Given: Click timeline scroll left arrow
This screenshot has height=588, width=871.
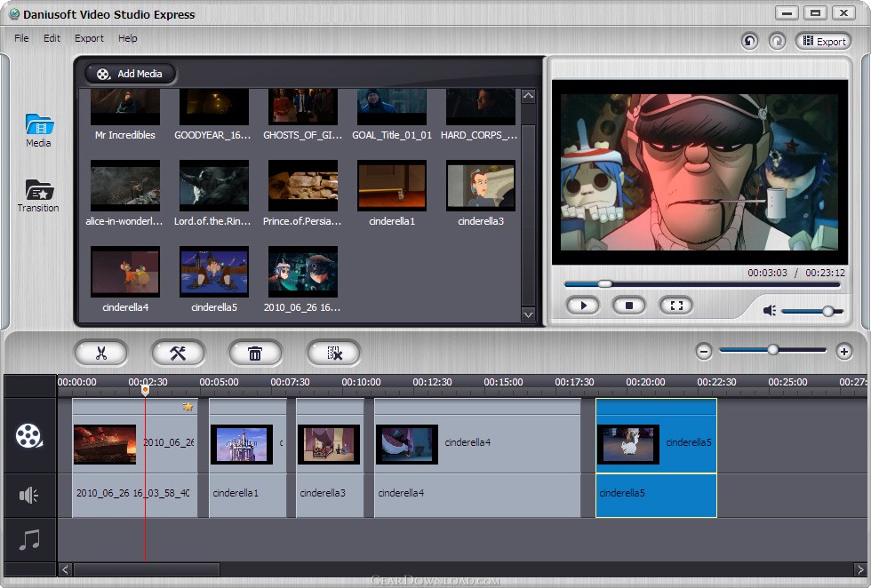Looking at the screenshot, I should click(65, 569).
